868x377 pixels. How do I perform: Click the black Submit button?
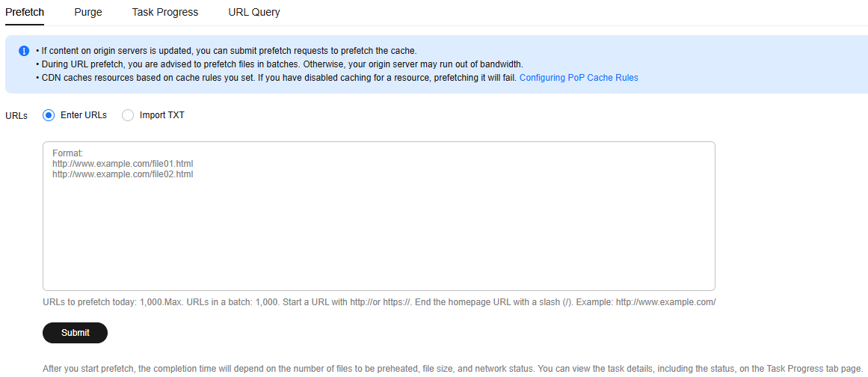coord(76,333)
